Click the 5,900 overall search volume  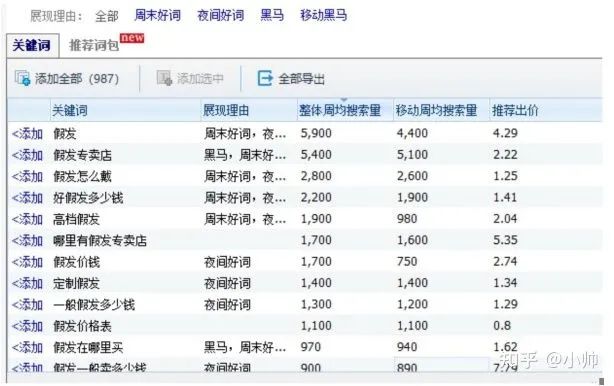click(x=316, y=133)
